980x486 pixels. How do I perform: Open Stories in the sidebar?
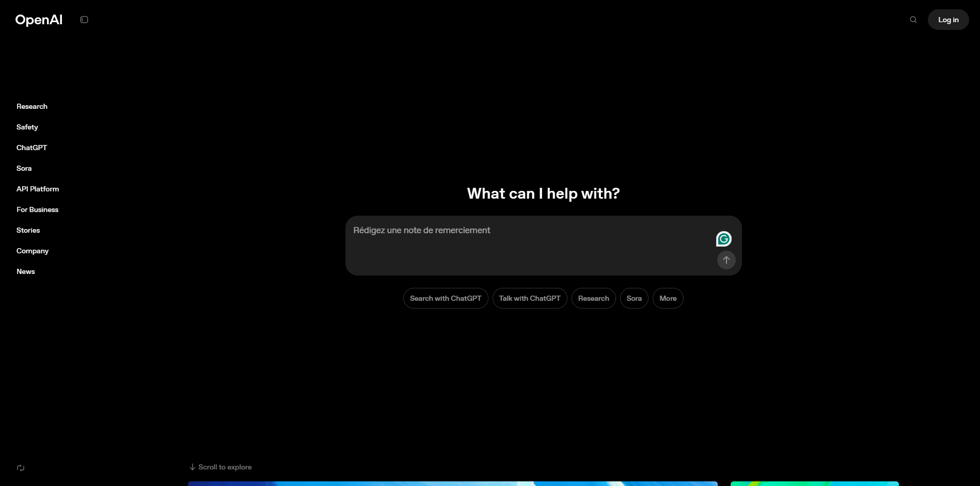(x=28, y=230)
